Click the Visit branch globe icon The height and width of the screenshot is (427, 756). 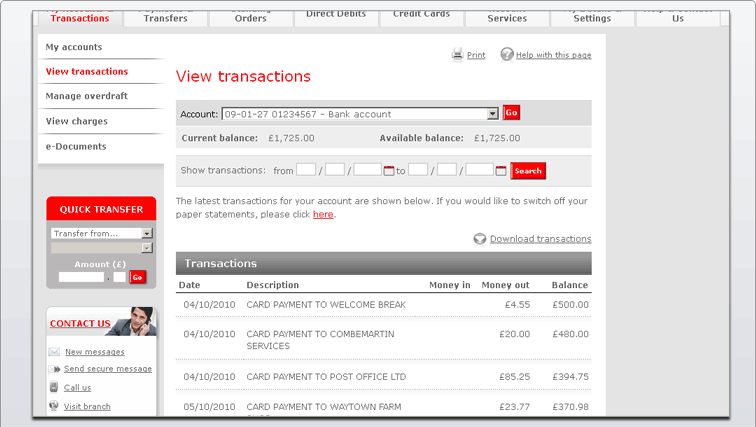tap(55, 406)
